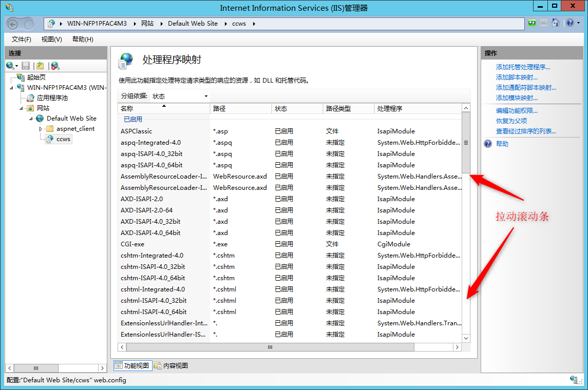Open the help dropdown arrow in the address bar
This screenshot has height=390, width=588.
click(x=578, y=23)
